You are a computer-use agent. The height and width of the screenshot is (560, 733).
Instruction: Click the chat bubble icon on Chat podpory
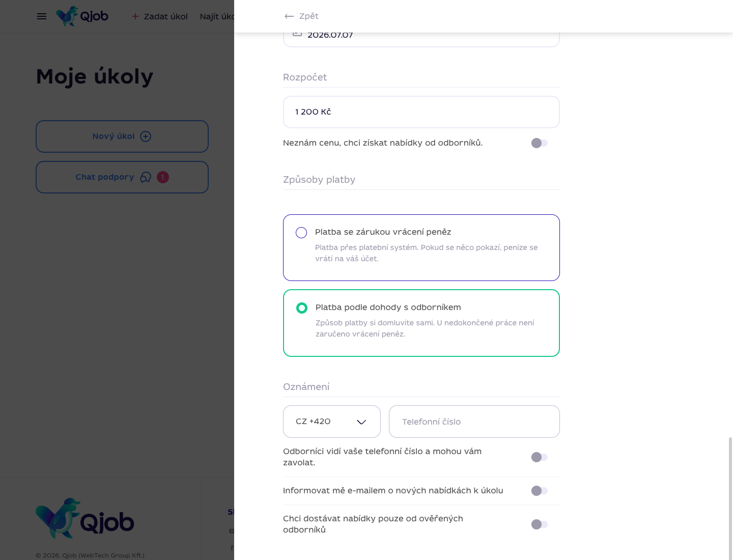(146, 177)
